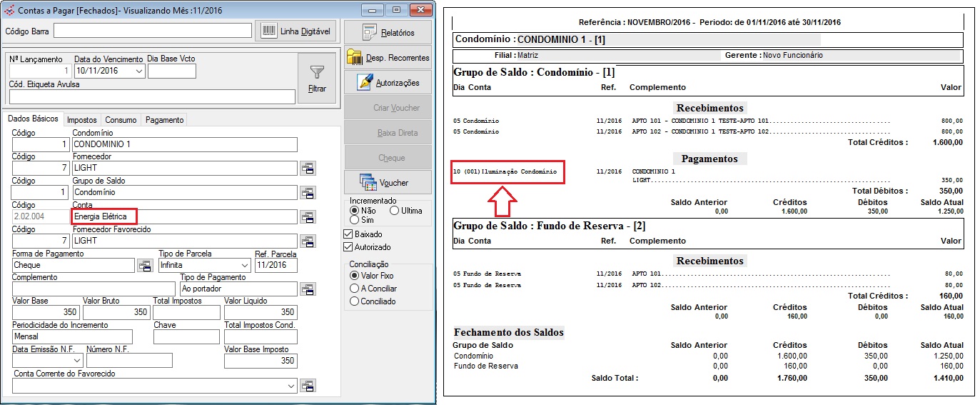
Task: Click the Condomínio name field
Action: point(185,145)
